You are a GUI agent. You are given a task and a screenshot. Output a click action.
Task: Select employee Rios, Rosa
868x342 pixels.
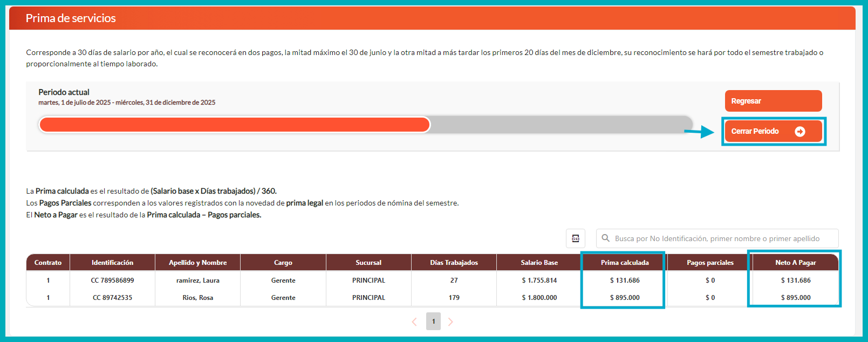pos(197,298)
